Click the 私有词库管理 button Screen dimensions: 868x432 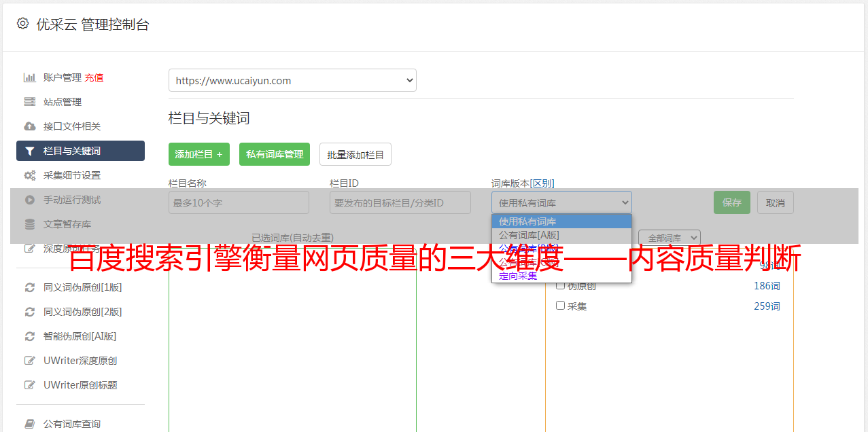pos(275,154)
